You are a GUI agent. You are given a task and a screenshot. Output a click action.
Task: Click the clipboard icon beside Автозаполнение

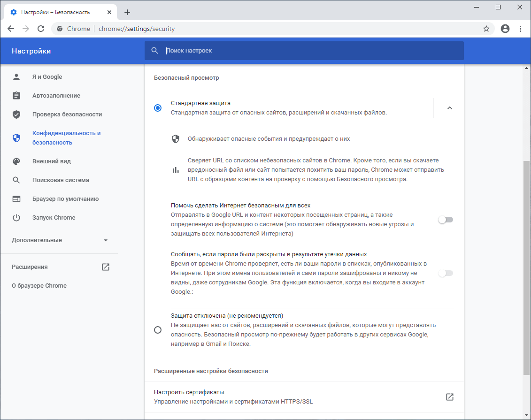point(16,95)
